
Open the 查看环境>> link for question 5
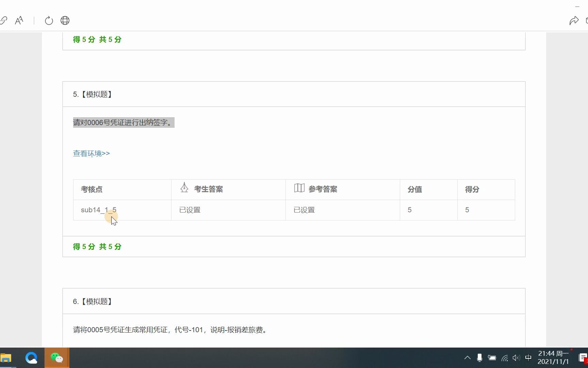[x=91, y=153]
